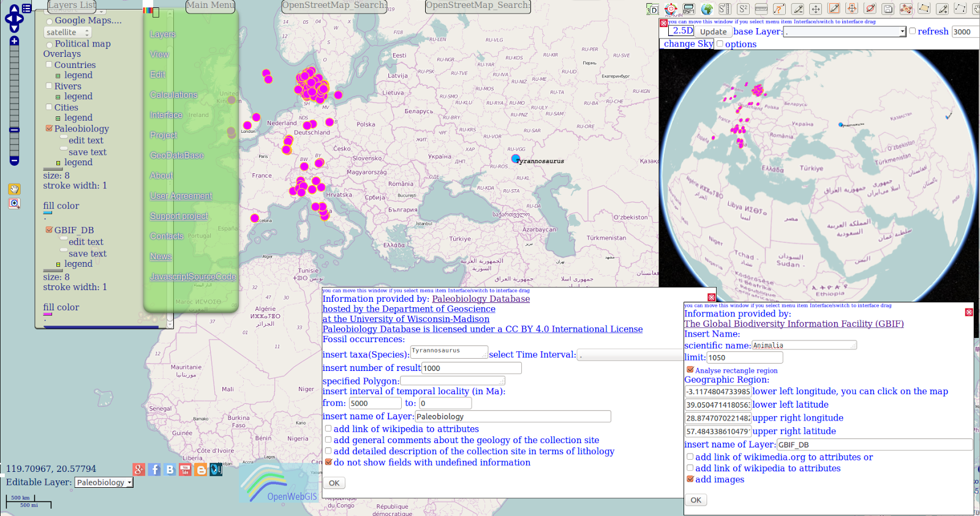The height and width of the screenshot is (516, 980).
Task: Enable the Cities overlay checkbox
Action: click(x=50, y=107)
